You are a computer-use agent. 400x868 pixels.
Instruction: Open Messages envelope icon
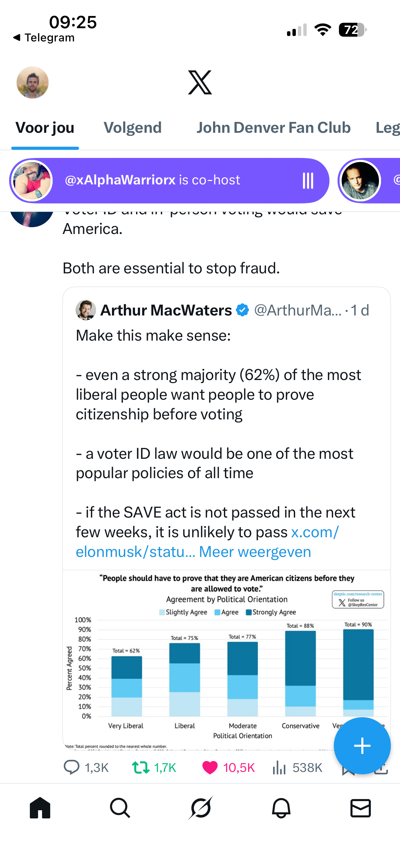click(360, 808)
